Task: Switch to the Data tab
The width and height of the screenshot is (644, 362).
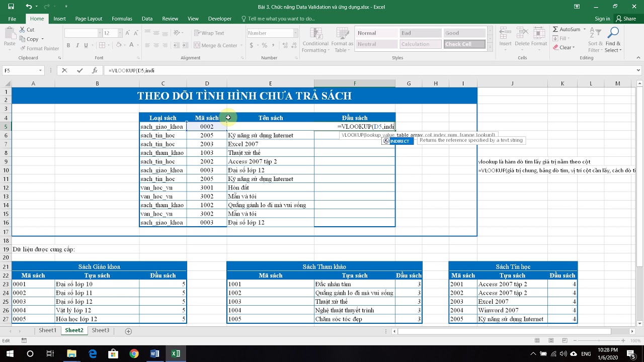Action: pos(147,19)
